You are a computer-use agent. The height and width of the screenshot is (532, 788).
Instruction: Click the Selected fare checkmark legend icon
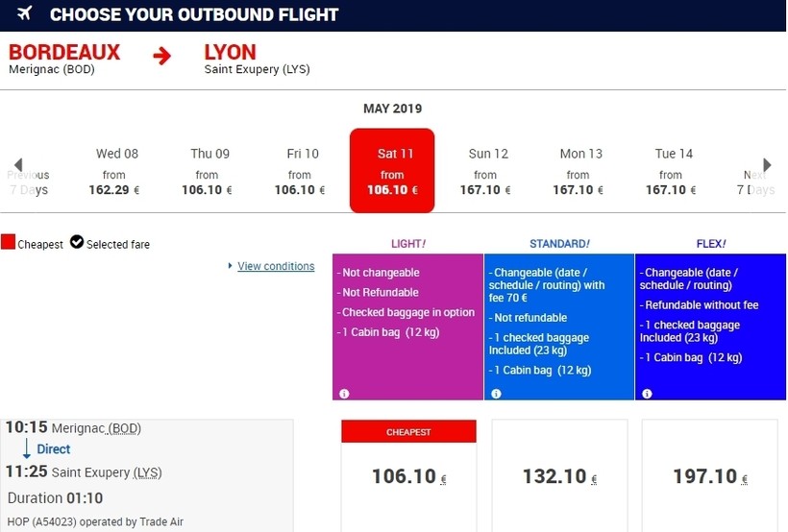click(77, 243)
